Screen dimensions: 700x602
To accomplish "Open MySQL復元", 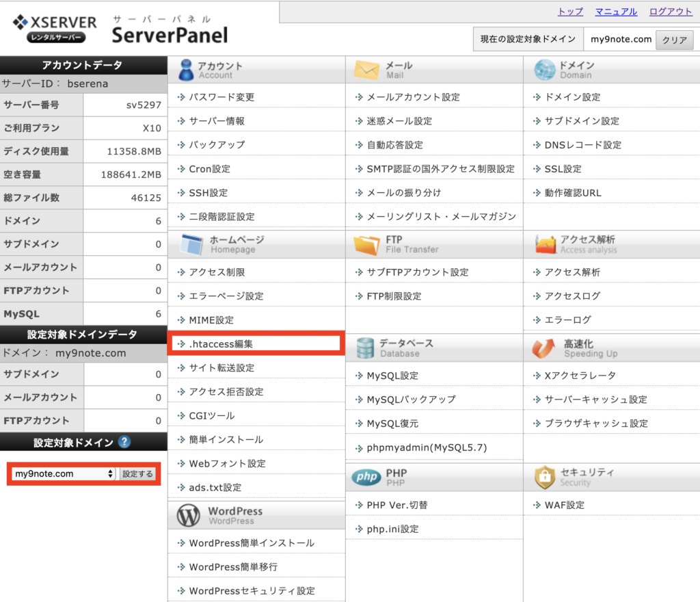I will (x=392, y=423).
